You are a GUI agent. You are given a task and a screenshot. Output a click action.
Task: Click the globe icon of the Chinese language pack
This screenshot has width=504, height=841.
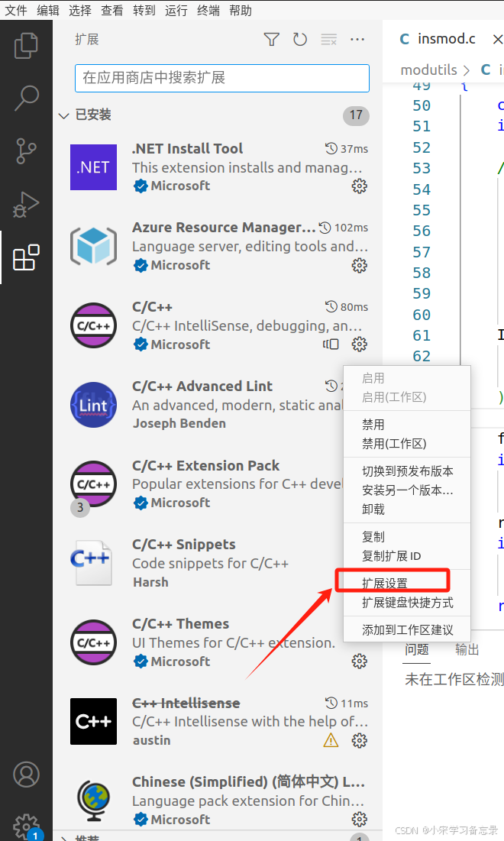(x=93, y=801)
